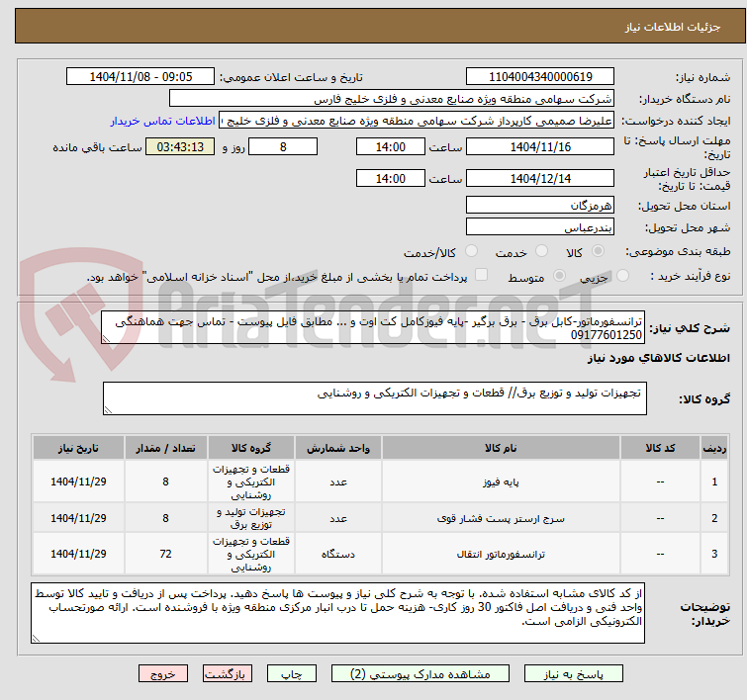Viewport: 747px width, 700px height.
Task: Click the شماره نیاز field 1104004340000619
Action: coord(540,77)
